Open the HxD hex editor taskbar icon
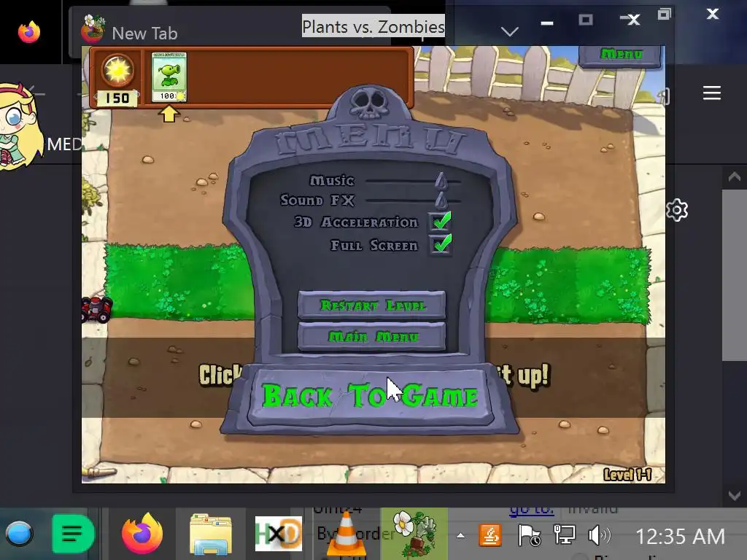 pyautogui.click(x=278, y=534)
